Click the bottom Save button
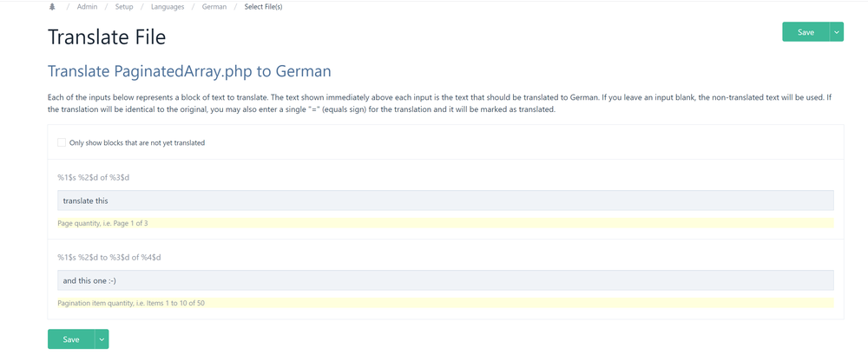868x355 pixels. click(71, 339)
